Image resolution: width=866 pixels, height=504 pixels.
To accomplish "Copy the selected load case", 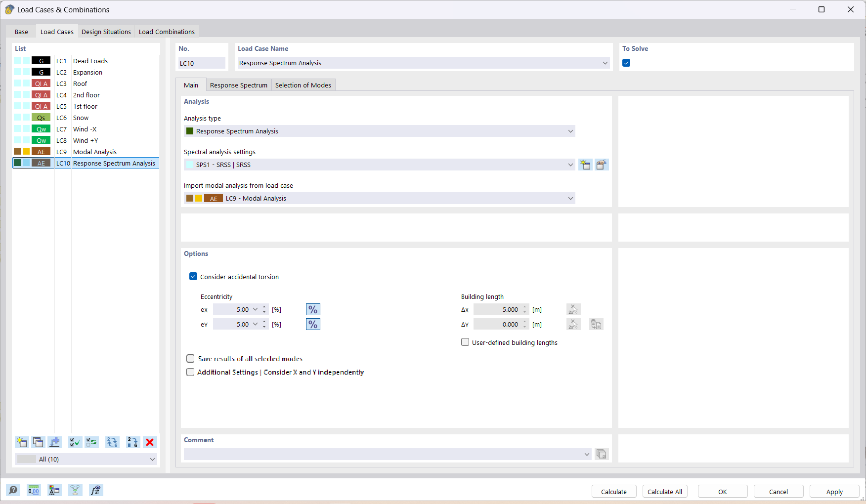I will pos(38,442).
